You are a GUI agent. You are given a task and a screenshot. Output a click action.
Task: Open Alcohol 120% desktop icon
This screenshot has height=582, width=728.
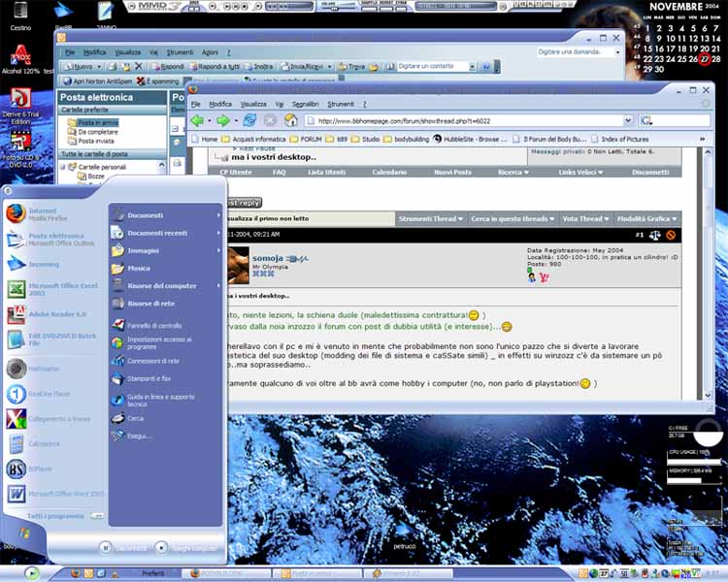point(20,59)
